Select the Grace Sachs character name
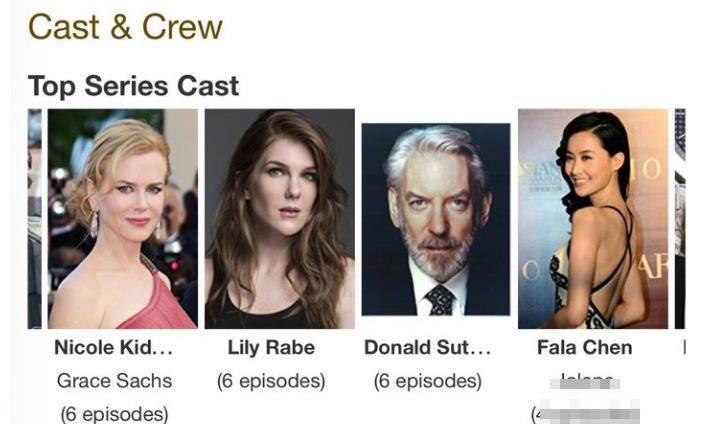 click(x=114, y=381)
